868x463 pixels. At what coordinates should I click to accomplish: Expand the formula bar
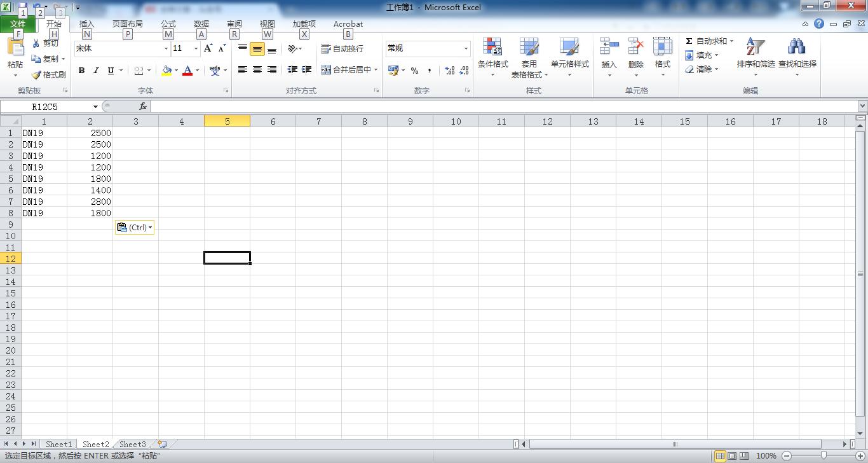click(x=862, y=106)
